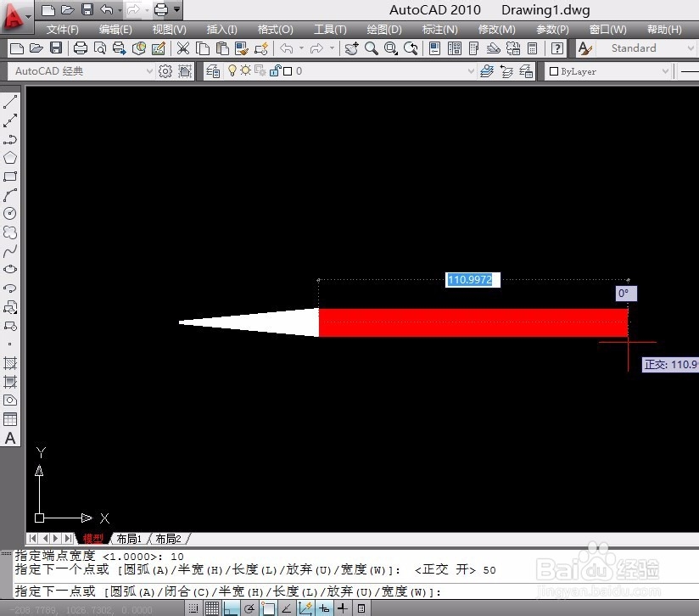Select the Revision Cloud tool

click(x=10, y=232)
